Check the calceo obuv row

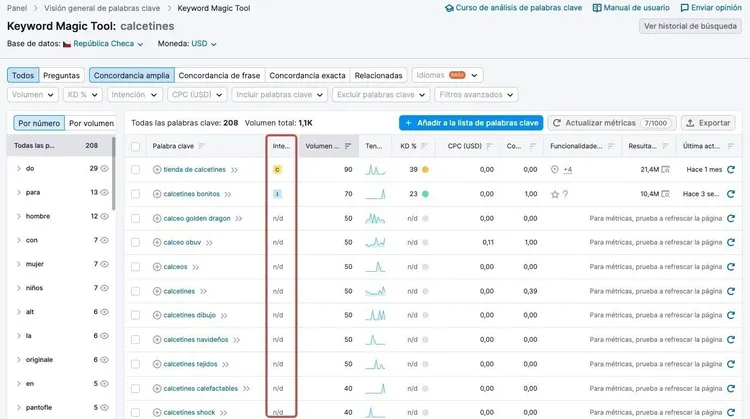tap(135, 242)
